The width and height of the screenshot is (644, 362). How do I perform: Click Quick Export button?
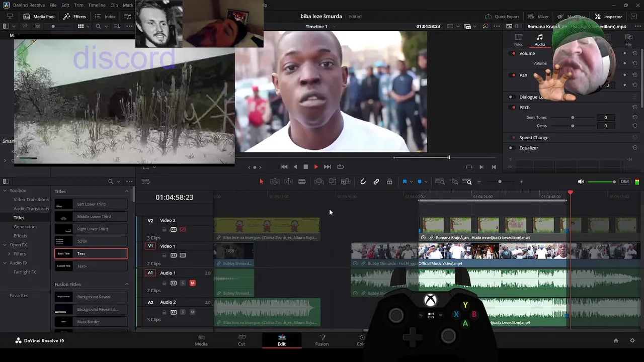(x=502, y=17)
